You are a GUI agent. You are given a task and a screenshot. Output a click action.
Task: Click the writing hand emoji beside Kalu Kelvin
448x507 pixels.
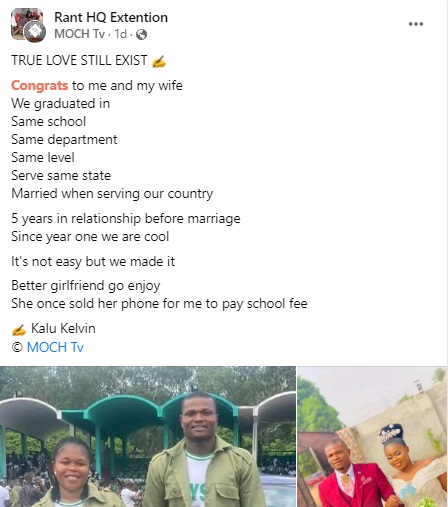[x=19, y=330]
